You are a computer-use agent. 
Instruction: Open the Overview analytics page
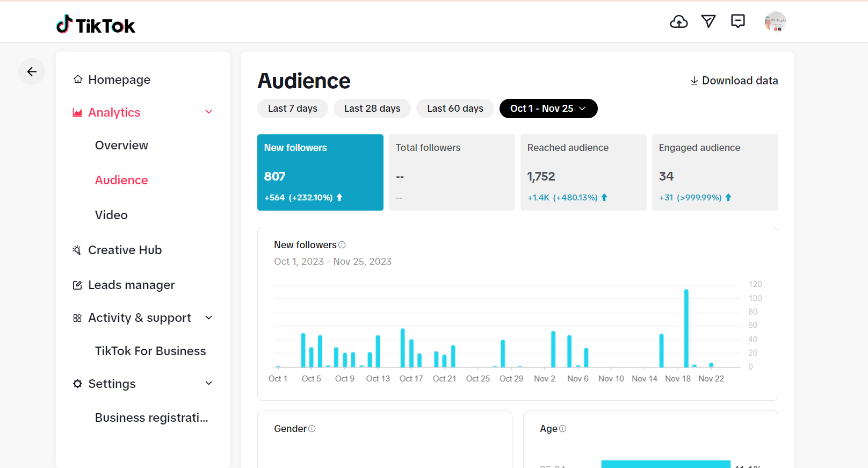(121, 146)
